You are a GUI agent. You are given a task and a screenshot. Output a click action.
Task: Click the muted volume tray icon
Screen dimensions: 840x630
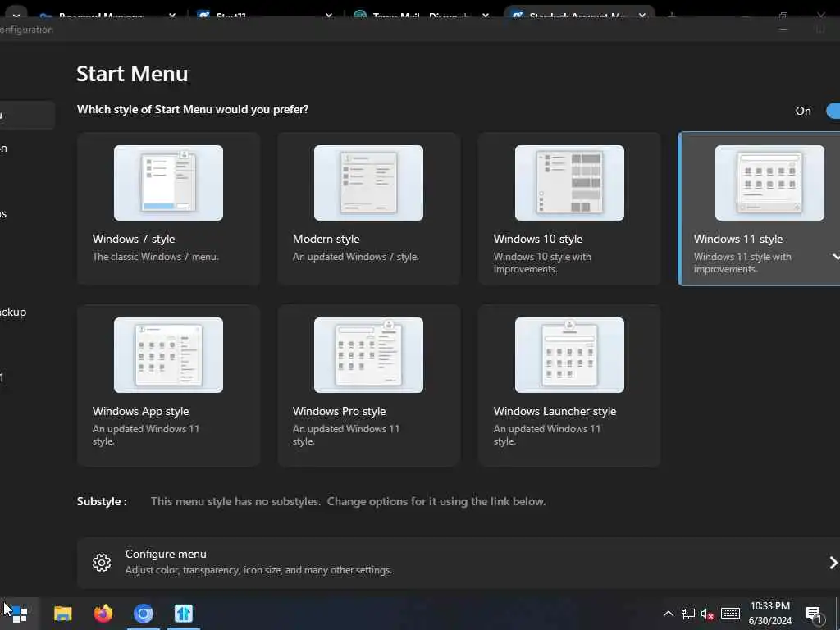click(707, 614)
